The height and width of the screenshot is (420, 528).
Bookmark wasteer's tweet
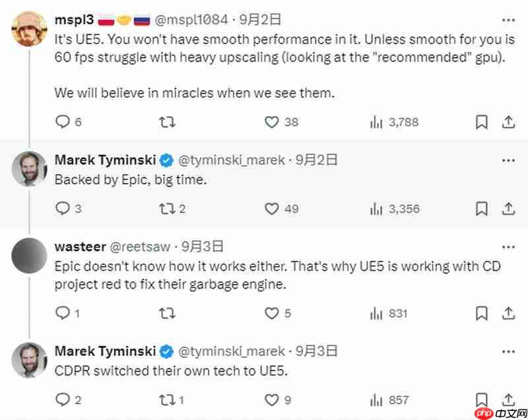pyautogui.click(x=482, y=313)
